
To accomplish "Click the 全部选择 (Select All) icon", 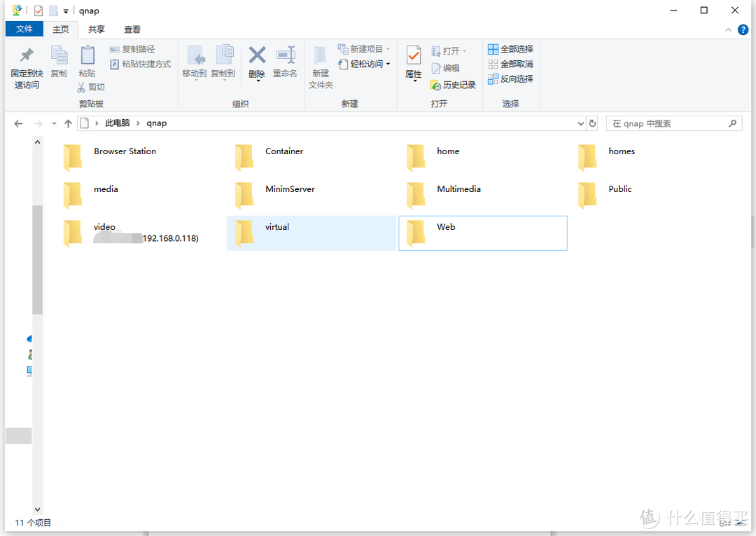I will (510, 48).
